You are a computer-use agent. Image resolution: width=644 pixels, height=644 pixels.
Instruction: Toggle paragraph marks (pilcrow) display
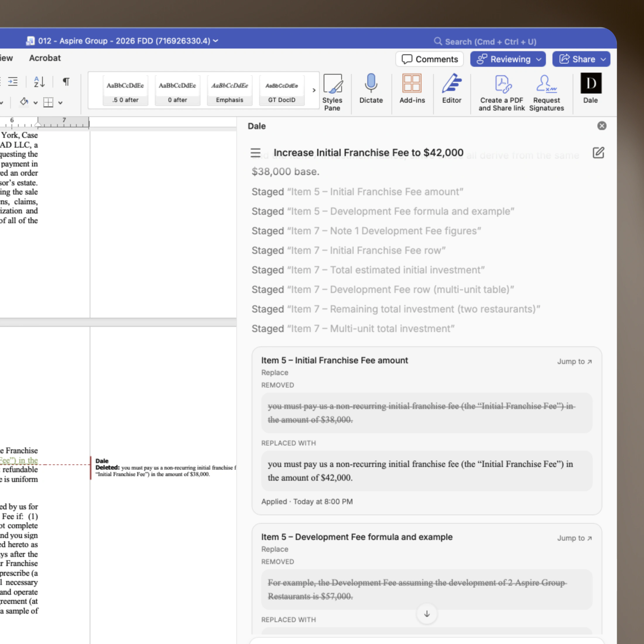click(x=66, y=82)
